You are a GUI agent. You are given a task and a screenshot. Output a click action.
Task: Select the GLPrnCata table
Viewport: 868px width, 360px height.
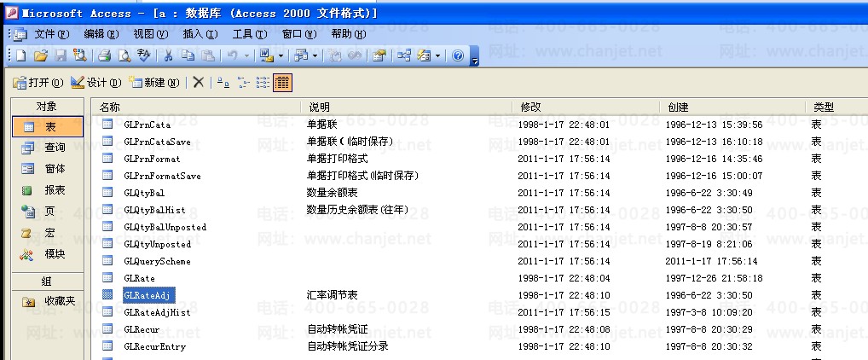pyautogui.click(x=147, y=125)
